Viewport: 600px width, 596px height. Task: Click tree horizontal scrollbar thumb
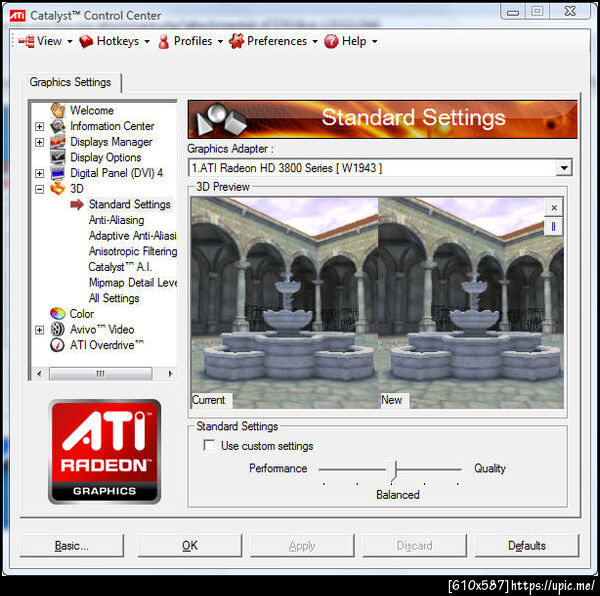click(101, 373)
